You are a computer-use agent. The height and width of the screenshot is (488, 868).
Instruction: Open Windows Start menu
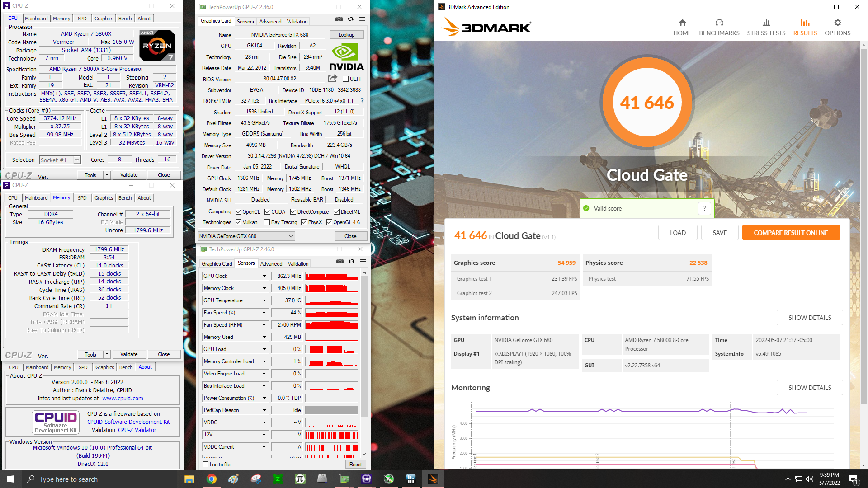pos(11,479)
